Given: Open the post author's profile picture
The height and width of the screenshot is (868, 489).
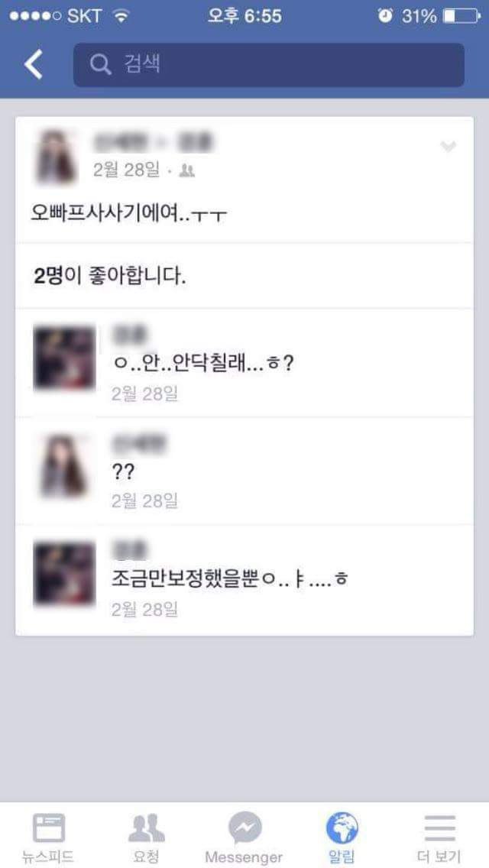Looking at the screenshot, I should tap(56, 157).
